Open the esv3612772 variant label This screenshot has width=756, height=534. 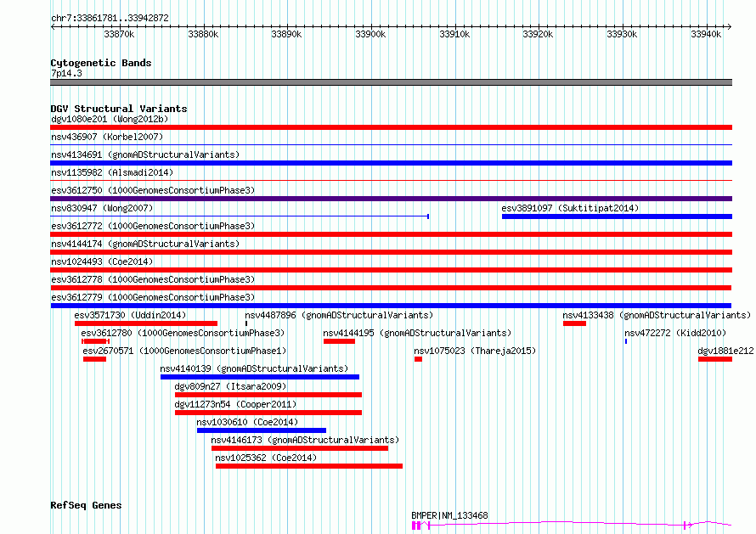click(x=153, y=226)
